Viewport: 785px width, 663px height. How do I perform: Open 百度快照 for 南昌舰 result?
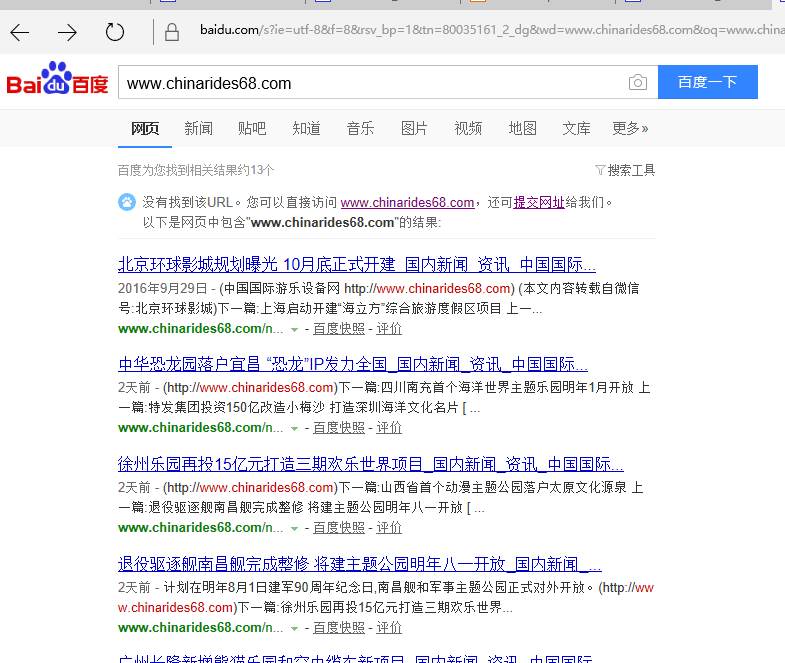tap(338, 627)
